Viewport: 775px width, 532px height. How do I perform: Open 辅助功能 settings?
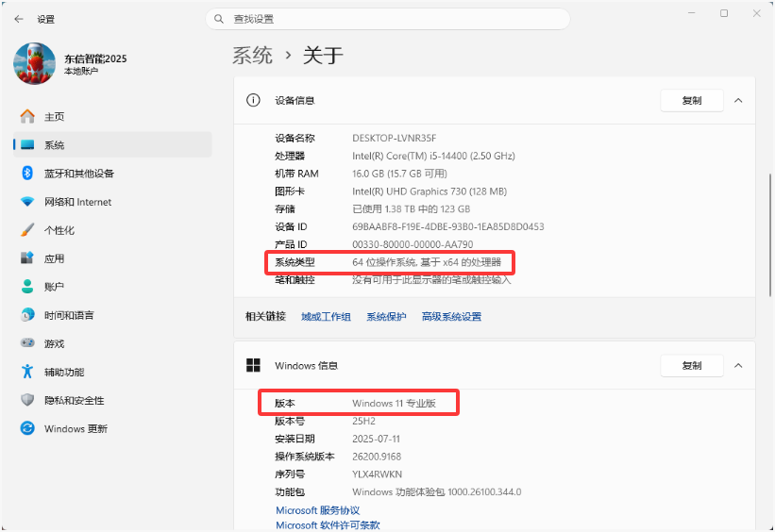click(x=64, y=372)
